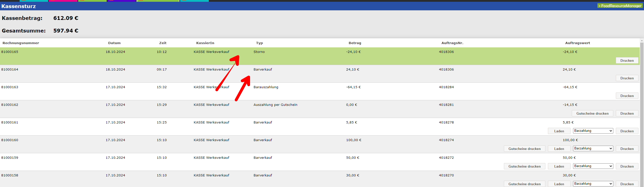The height and width of the screenshot is (187, 644).
Task: Click order number 4018284
Action: [x=446, y=87]
